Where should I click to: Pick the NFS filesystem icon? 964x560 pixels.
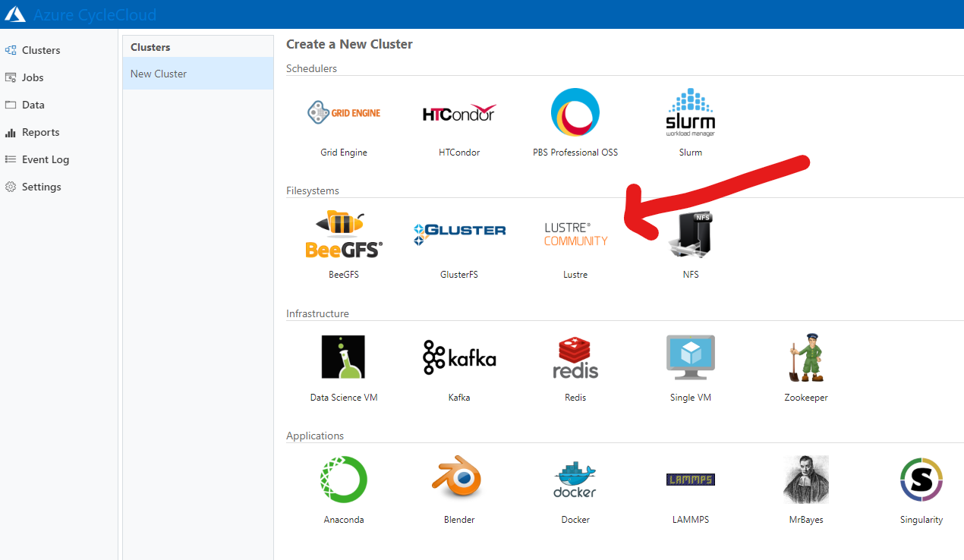point(690,234)
